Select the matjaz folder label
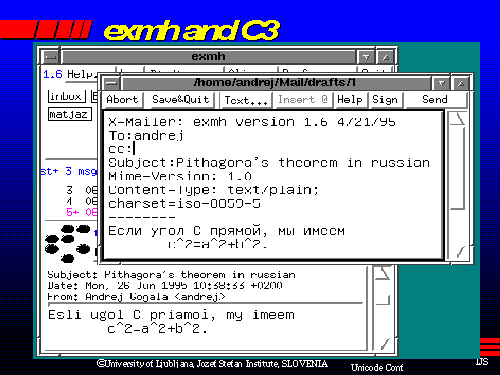Viewport: 500px width, 375px height. point(70,114)
